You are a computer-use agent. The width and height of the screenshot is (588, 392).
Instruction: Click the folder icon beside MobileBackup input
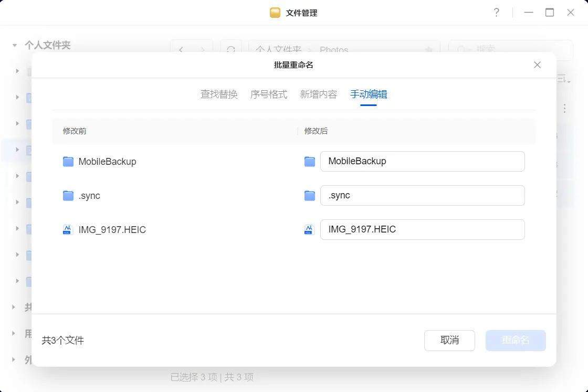(310, 162)
